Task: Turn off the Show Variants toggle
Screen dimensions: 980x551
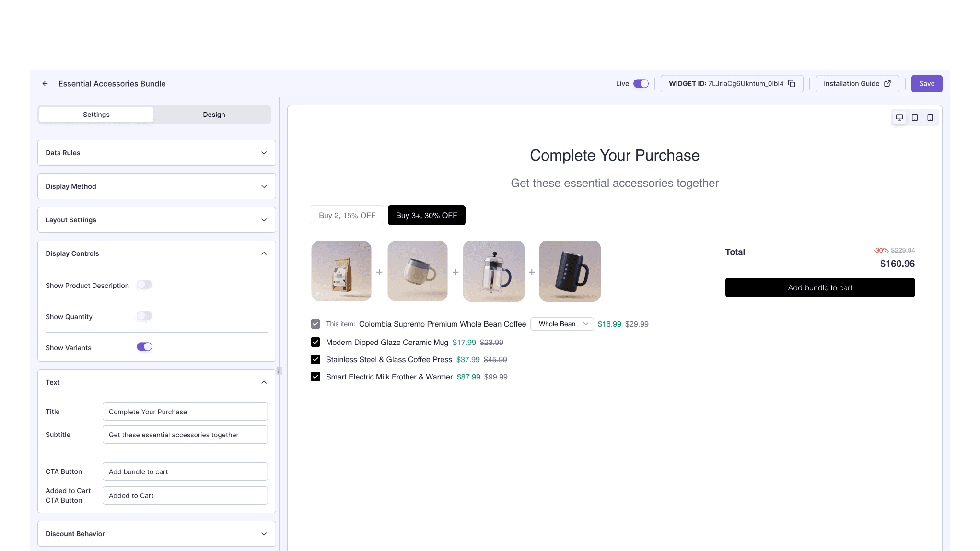Action: click(x=144, y=346)
